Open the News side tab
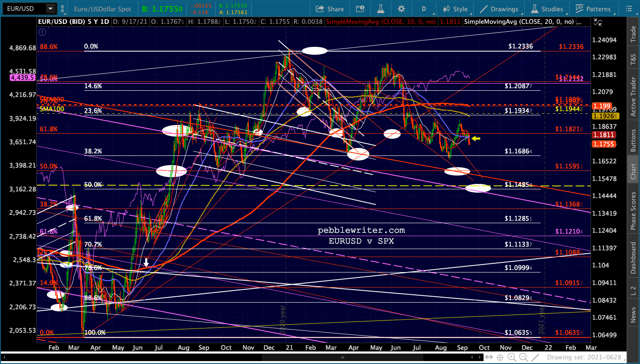640x364 pixels. click(x=633, y=315)
